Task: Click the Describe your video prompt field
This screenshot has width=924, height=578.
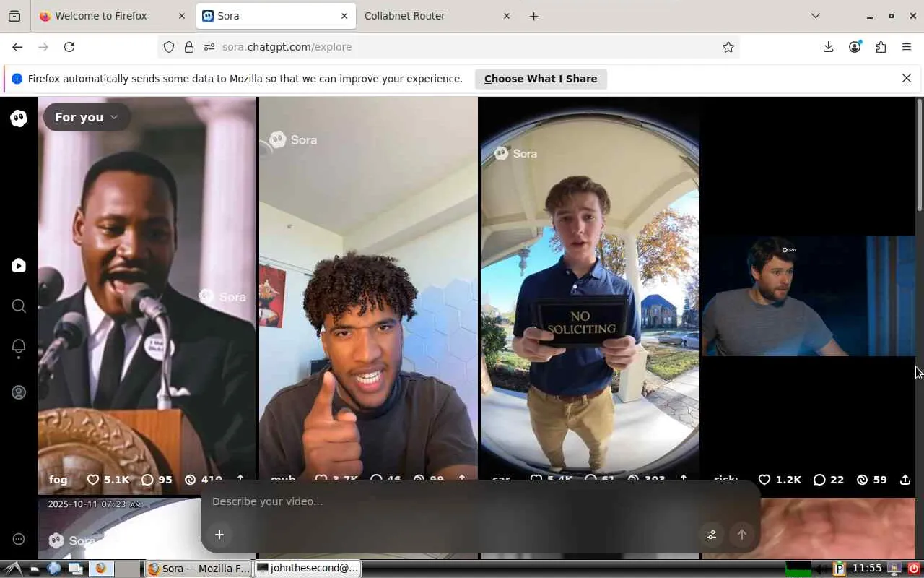Action: click(480, 501)
